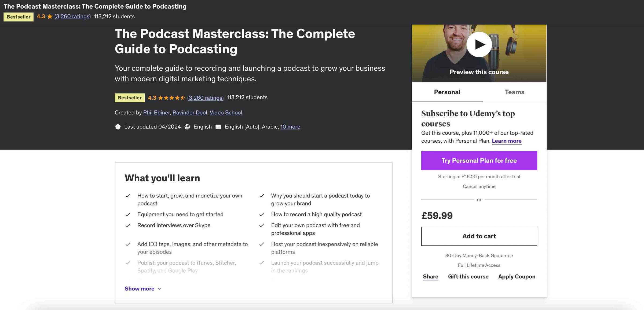Open the Video School creator page
644x310 pixels.
[226, 113]
